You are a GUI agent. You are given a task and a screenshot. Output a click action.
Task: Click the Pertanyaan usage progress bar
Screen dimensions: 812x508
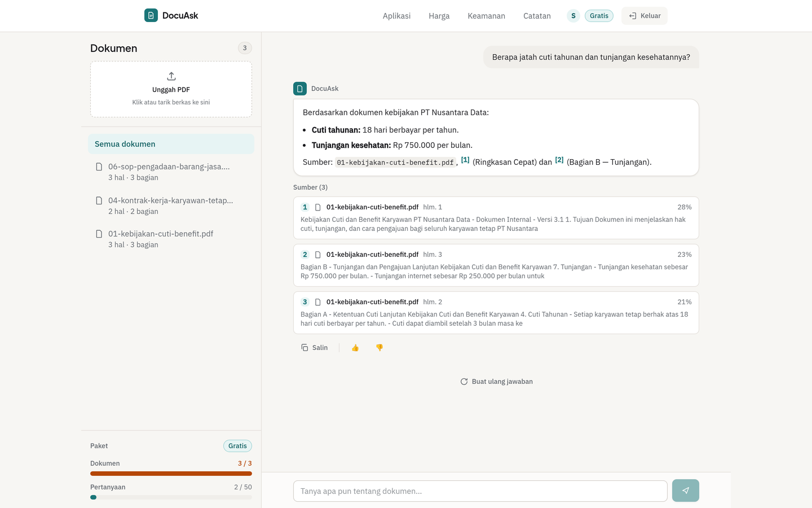pyautogui.click(x=171, y=497)
